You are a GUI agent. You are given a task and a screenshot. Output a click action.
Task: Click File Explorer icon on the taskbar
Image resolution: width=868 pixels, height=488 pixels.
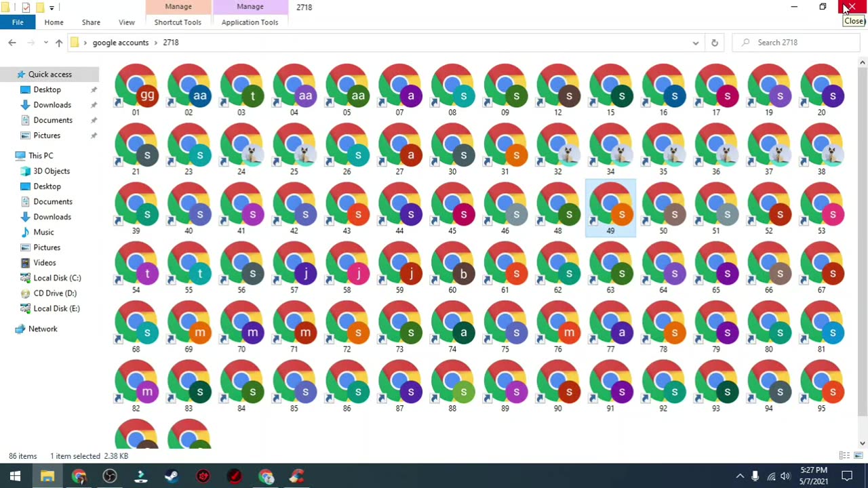coord(47,476)
